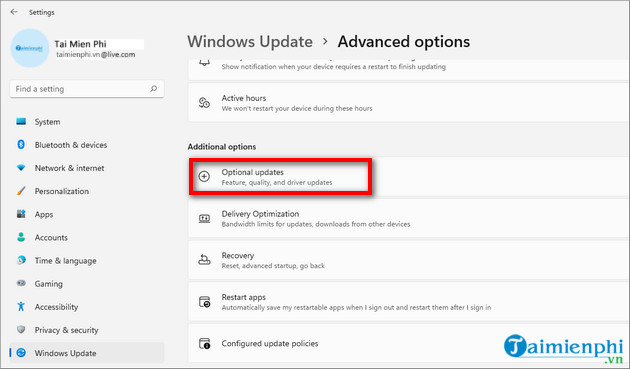The width and height of the screenshot is (630, 369).
Task: Open the Active hours option
Action: [409, 102]
